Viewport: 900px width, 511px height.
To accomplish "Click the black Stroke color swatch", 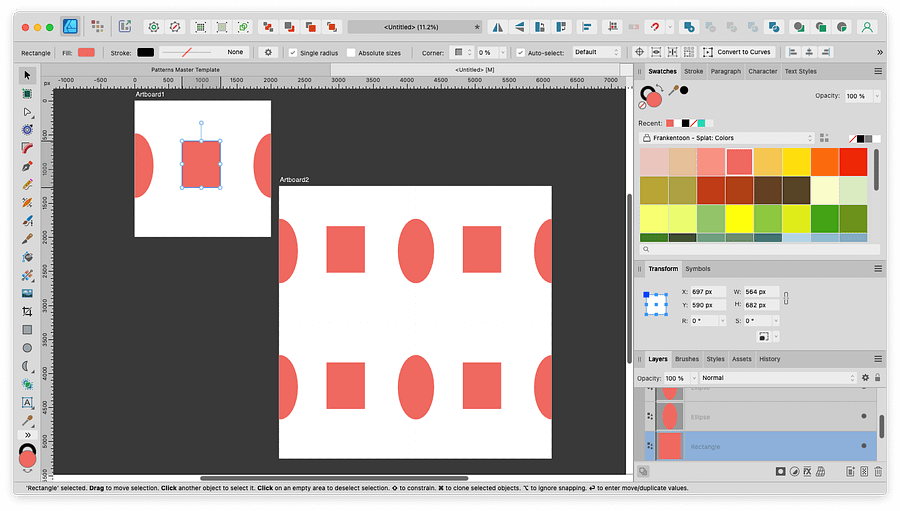I will coord(145,52).
